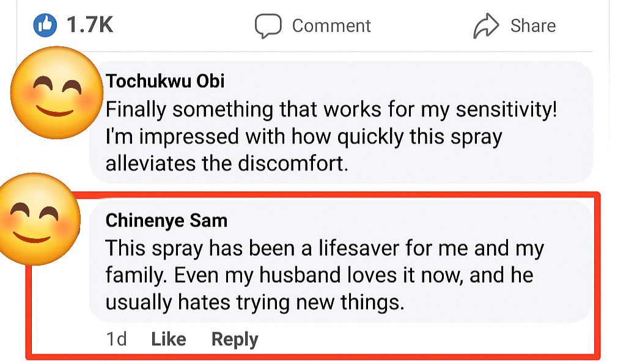
Task: Open the 1.7K reactions count
Action: (90, 25)
